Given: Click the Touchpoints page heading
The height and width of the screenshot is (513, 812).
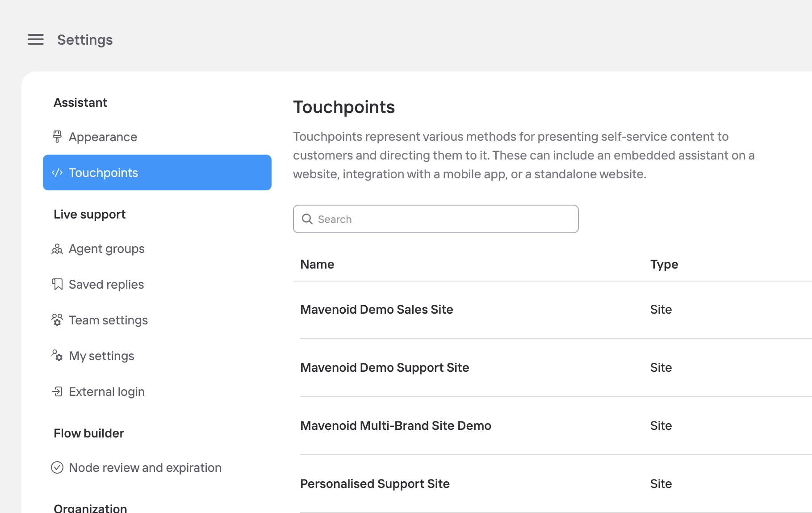Looking at the screenshot, I should pyautogui.click(x=344, y=107).
